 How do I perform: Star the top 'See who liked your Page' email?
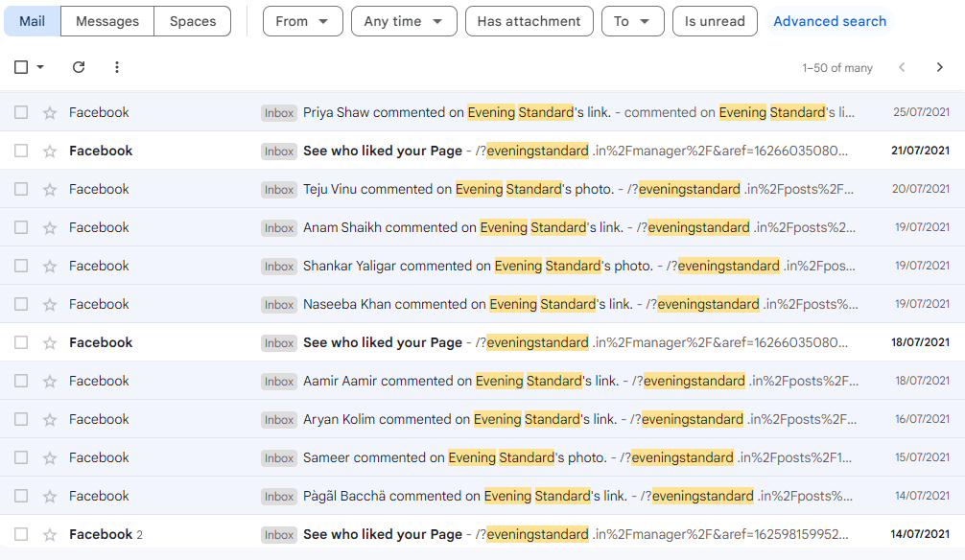[x=49, y=151]
